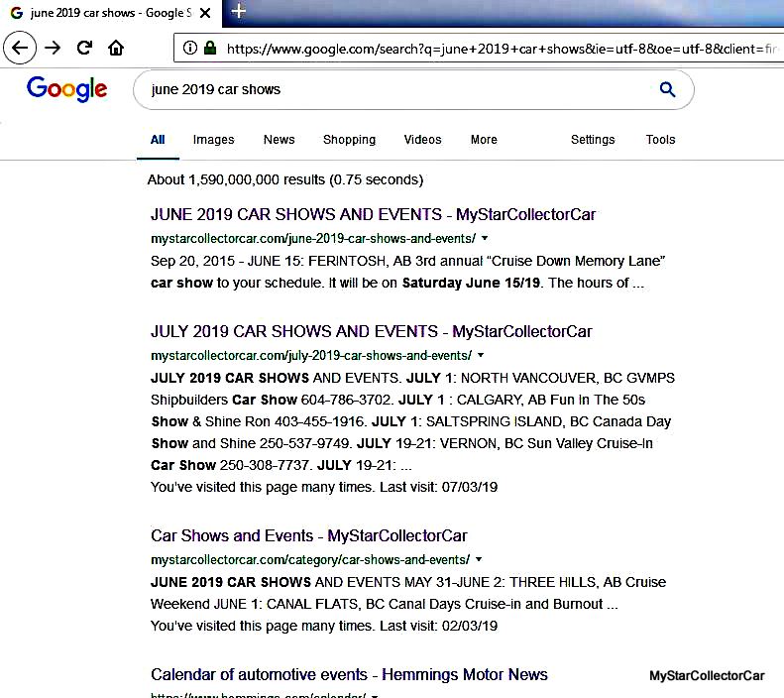784x698 pixels.
Task: Click the magnifier search icon
Action: coord(667,89)
